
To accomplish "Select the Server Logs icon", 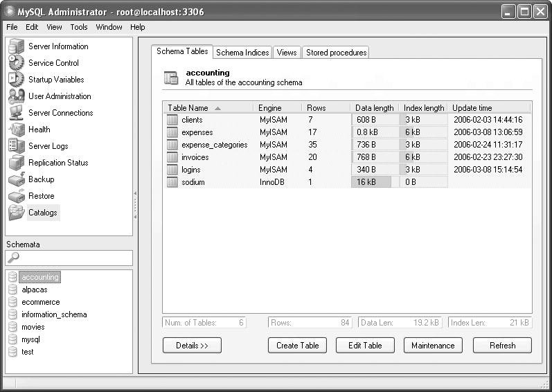I will (x=16, y=146).
